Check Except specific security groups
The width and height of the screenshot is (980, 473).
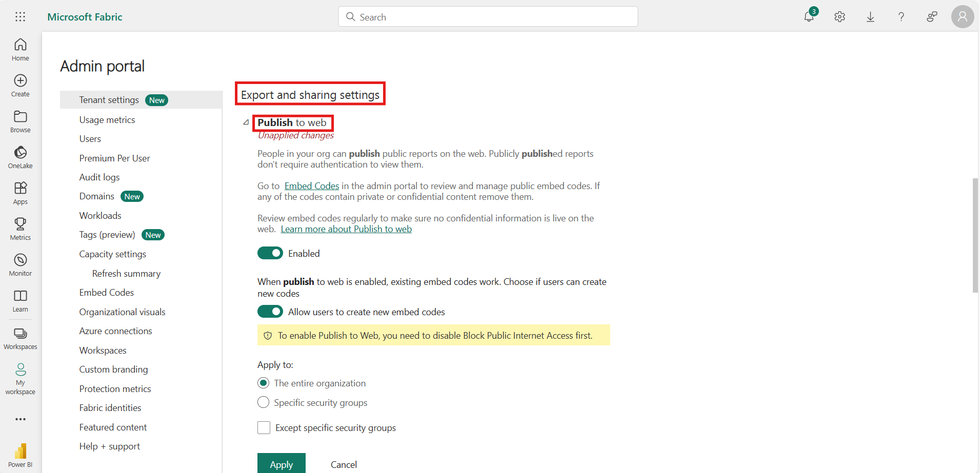[x=264, y=427]
